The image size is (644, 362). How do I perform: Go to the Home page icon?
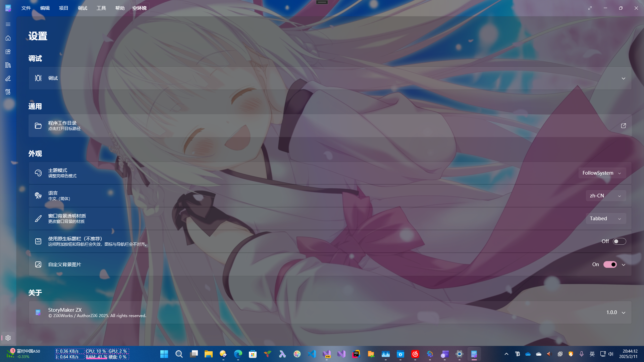click(8, 38)
